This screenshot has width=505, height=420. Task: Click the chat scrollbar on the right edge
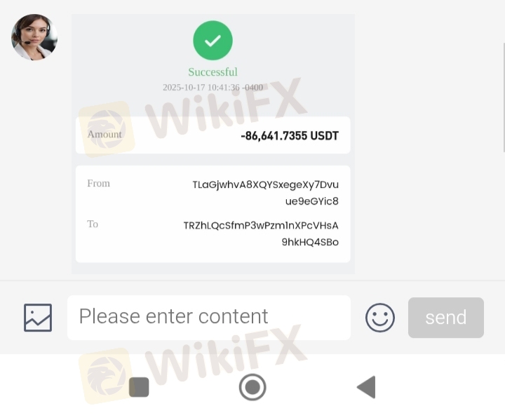pyautogui.click(x=504, y=97)
